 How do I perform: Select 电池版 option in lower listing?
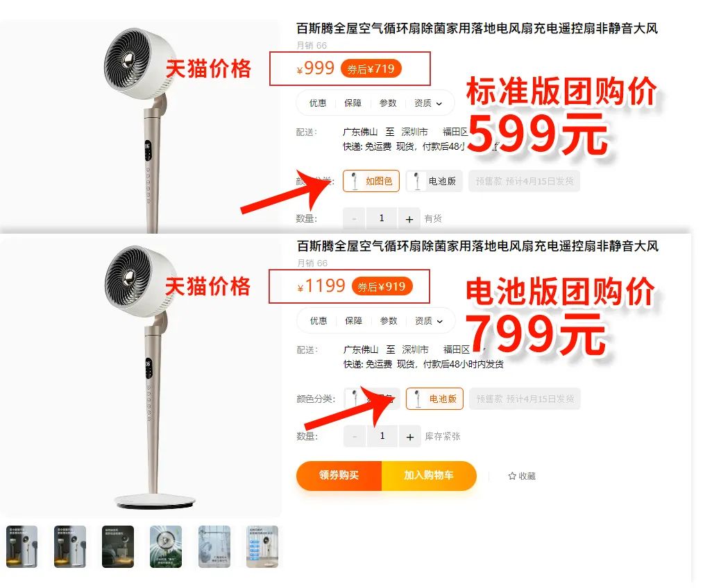[x=434, y=399]
